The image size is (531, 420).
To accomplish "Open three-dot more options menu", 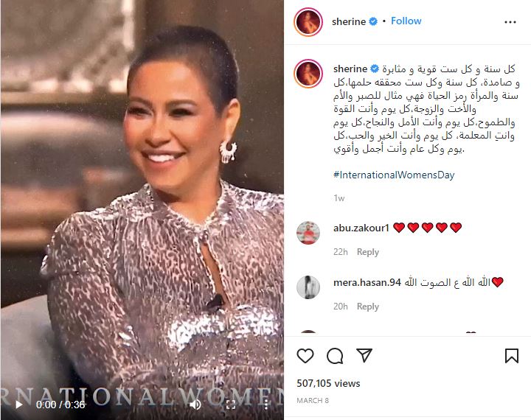I will click(x=510, y=22).
